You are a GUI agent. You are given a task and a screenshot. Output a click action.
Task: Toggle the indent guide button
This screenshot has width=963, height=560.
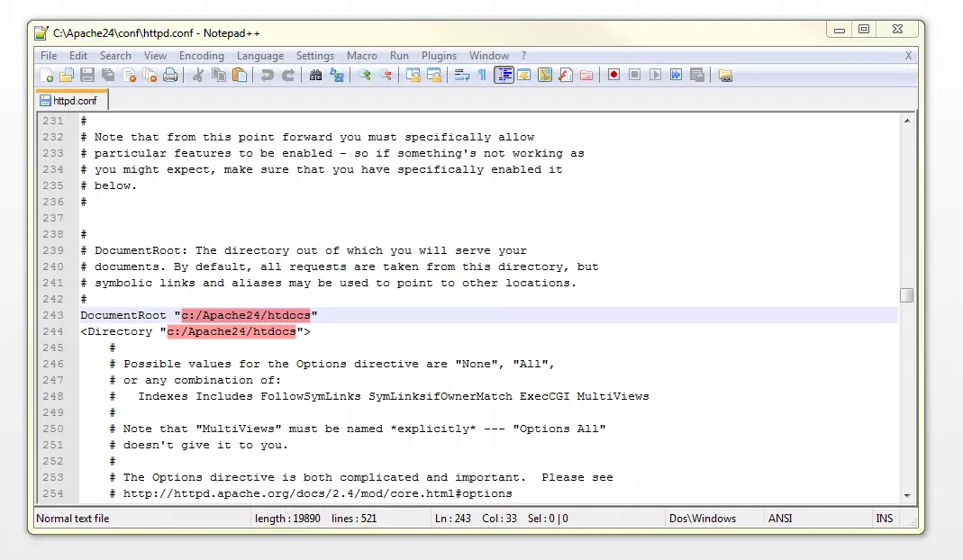504,76
